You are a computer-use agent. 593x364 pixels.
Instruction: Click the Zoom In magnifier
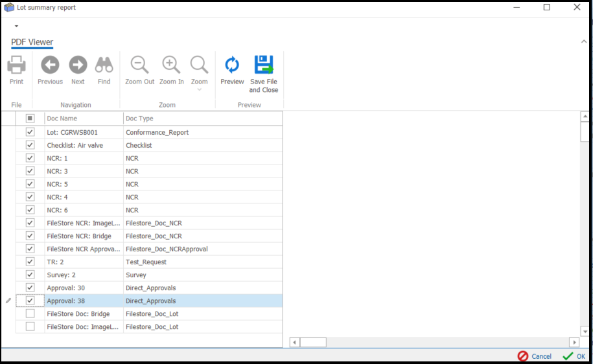pos(171,65)
